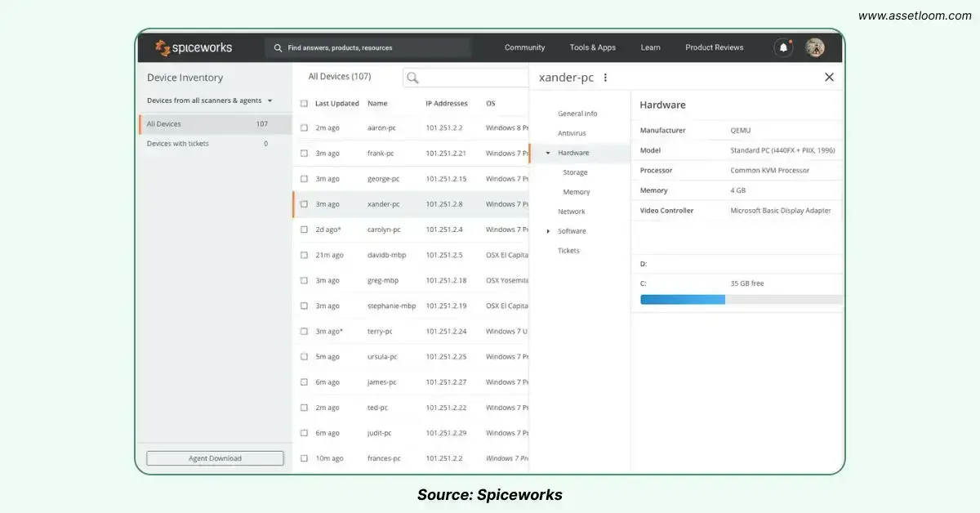This screenshot has width=980, height=513.
Task: Click IP address 101.251.2.27
Action: click(x=446, y=381)
